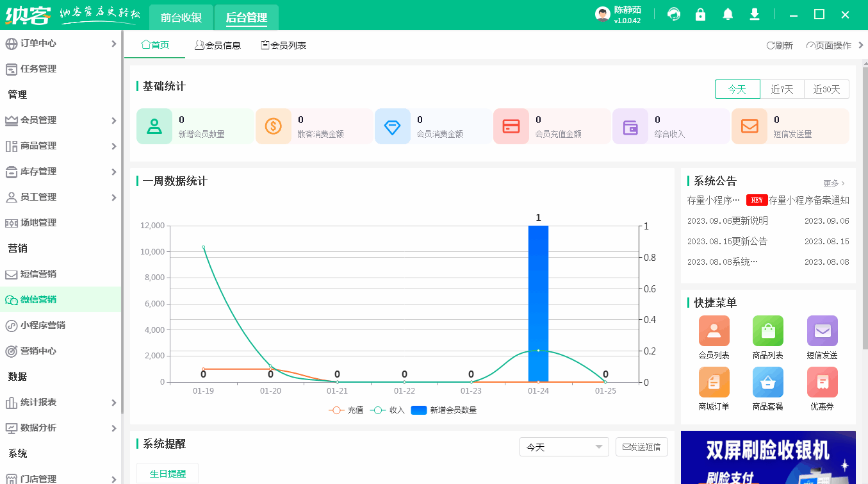The width and height of the screenshot is (868, 484).
Task: Switch statistics period to 近7天
Action: 782,89
